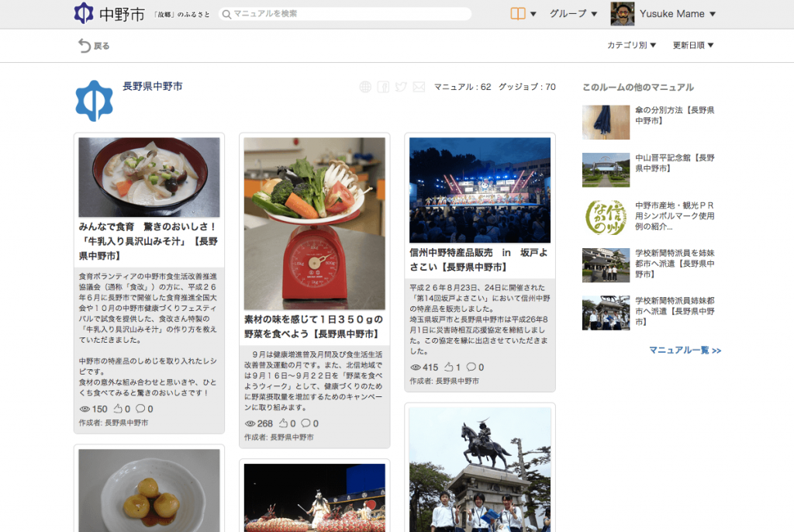
Task: Click the globe web icon near マニュアル:62
Action: (x=365, y=87)
